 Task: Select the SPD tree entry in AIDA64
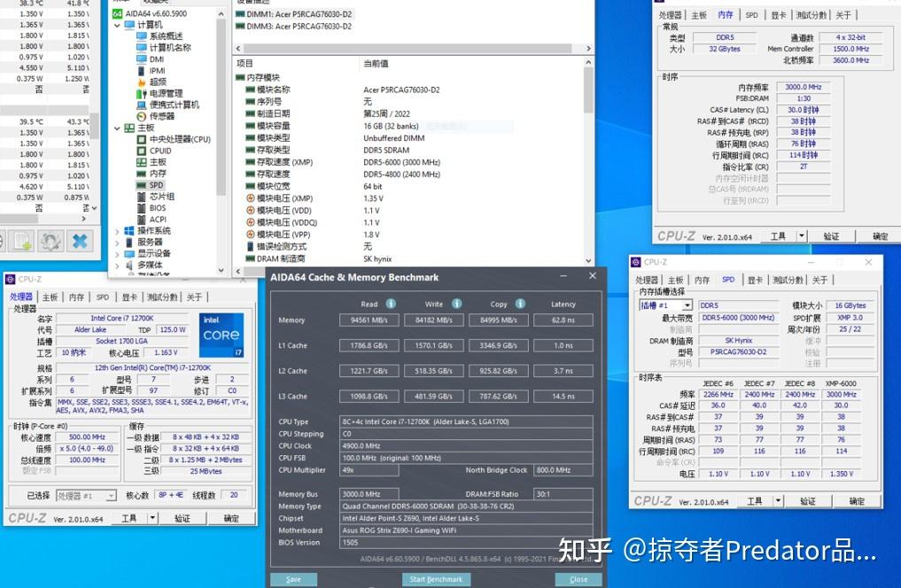(151, 185)
